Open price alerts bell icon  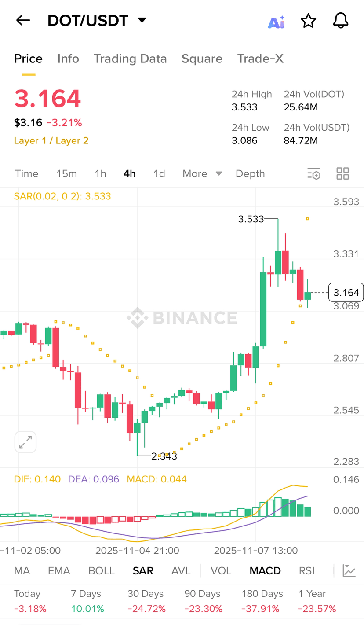pyautogui.click(x=340, y=21)
